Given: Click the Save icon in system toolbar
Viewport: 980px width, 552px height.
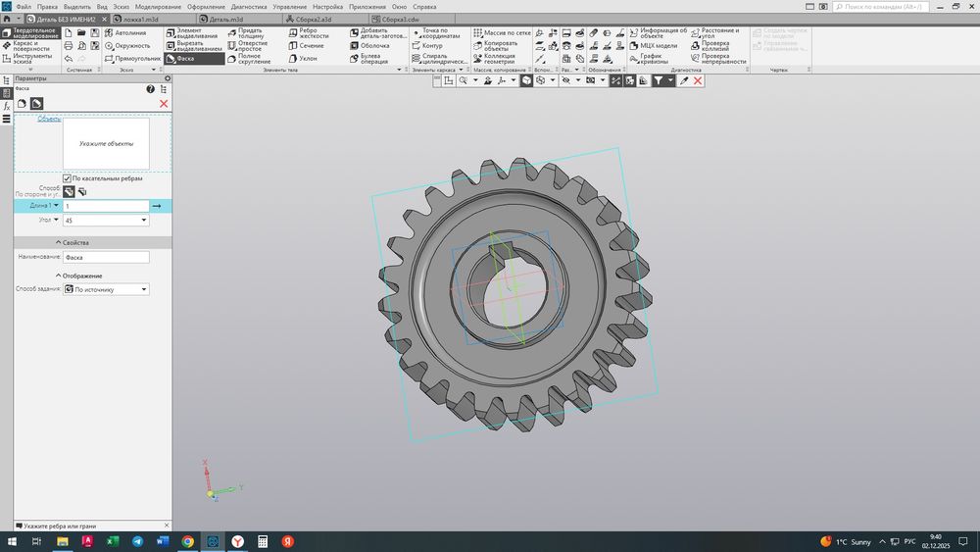Looking at the screenshot, I should pos(94,32).
